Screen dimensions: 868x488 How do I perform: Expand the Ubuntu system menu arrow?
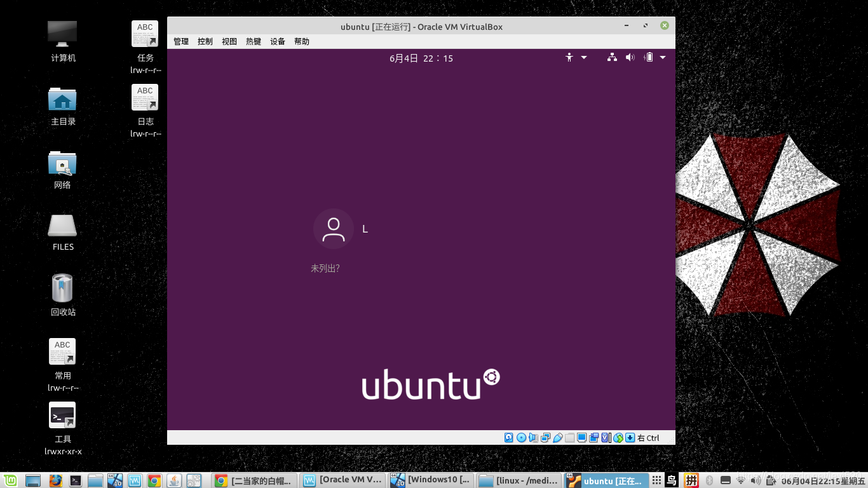click(663, 58)
